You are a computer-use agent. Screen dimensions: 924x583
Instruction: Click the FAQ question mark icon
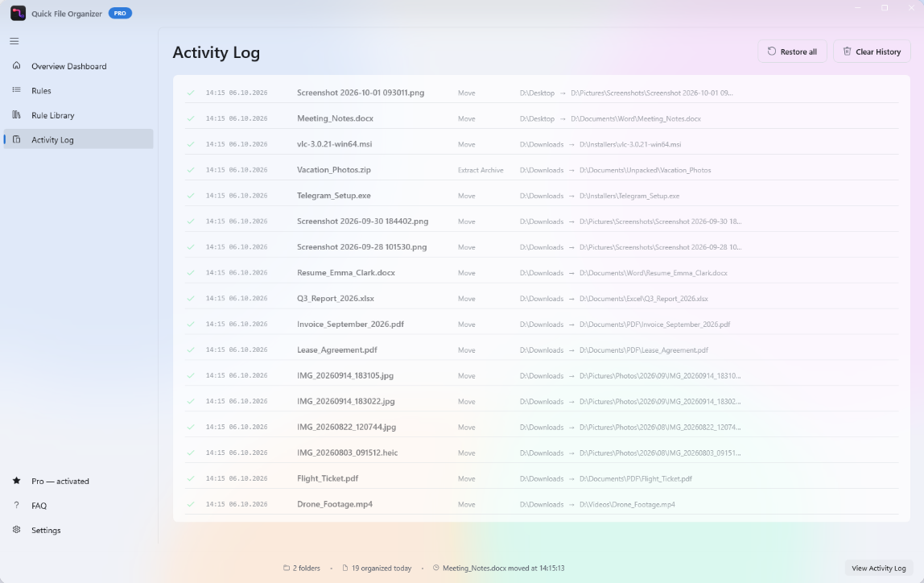16,505
